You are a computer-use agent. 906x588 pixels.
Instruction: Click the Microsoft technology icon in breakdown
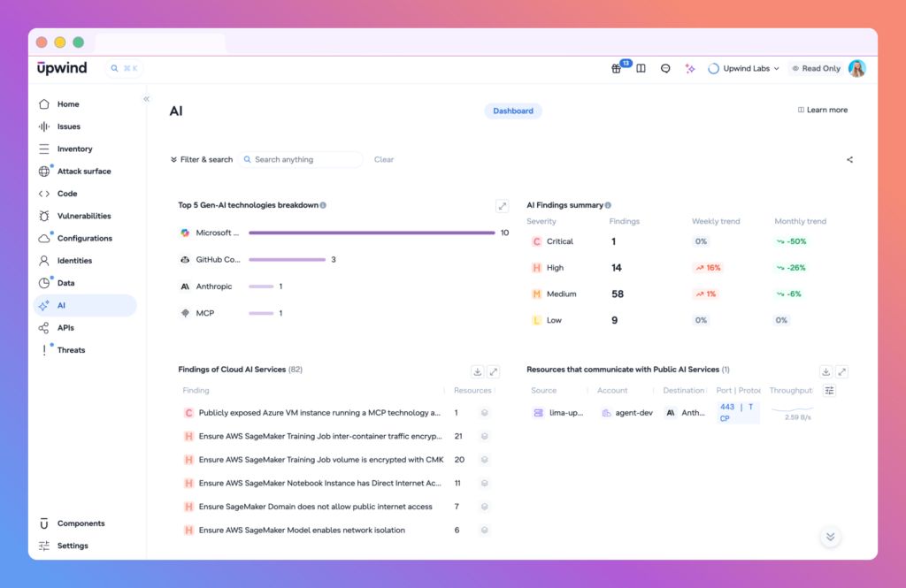click(x=185, y=233)
